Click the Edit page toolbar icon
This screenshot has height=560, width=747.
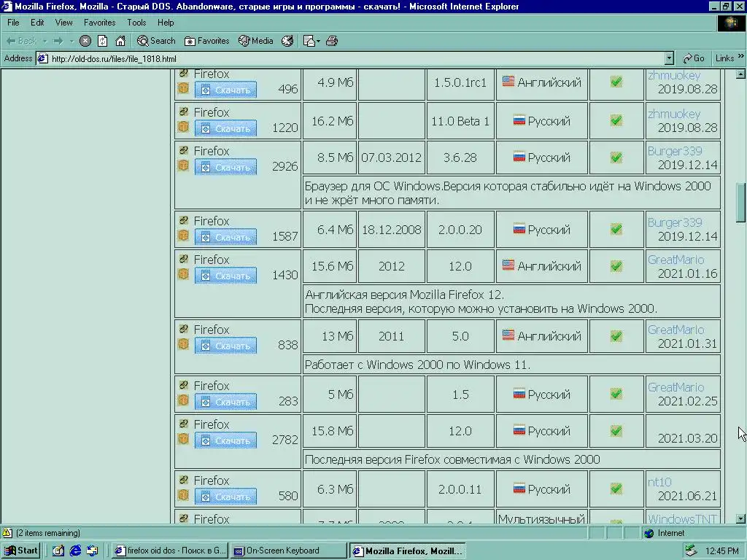309,41
